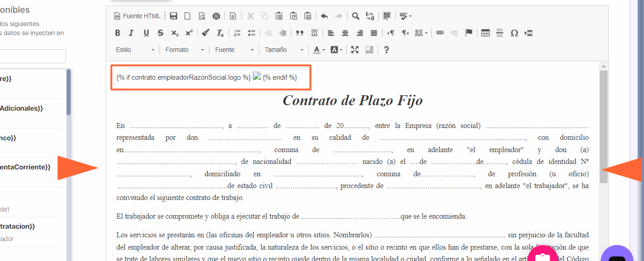644x261 pixels.
Task: Undo the last edit
Action: pyautogui.click(x=324, y=16)
